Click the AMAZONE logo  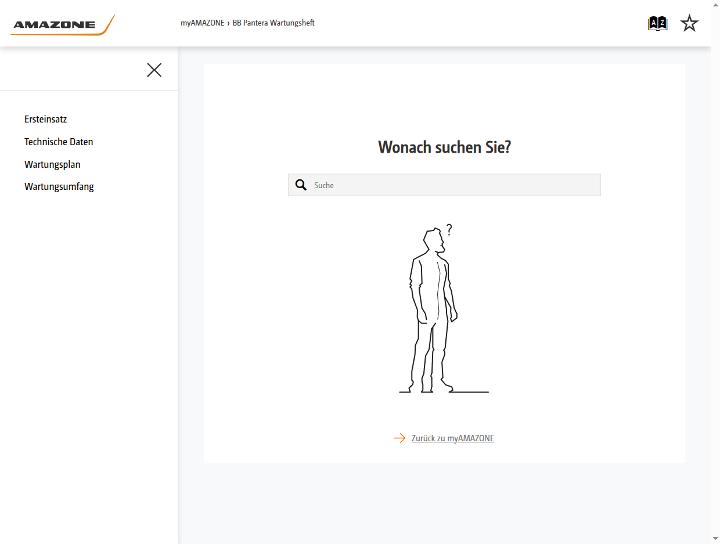click(62, 25)
